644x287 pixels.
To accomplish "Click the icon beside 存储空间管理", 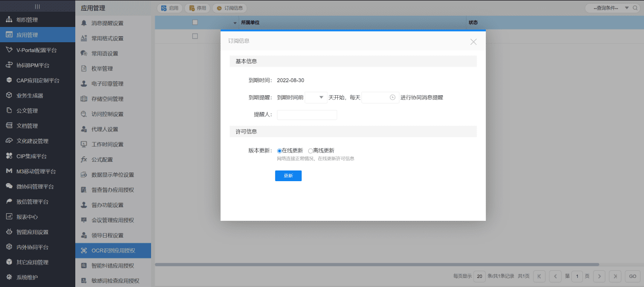I will click(x=84, y=99).
